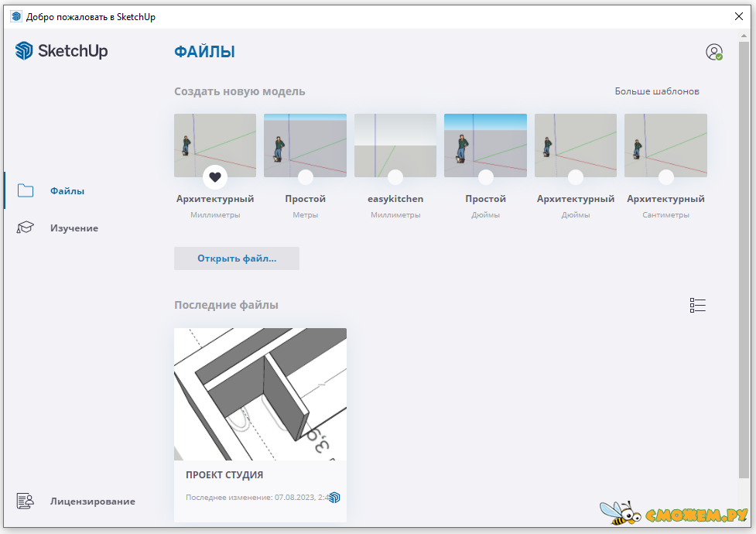Open the ПРОЕКТ СТУДИЯ recent file thumbnail
This screenshot has width=756, height=534.
(x=260, y=394)
